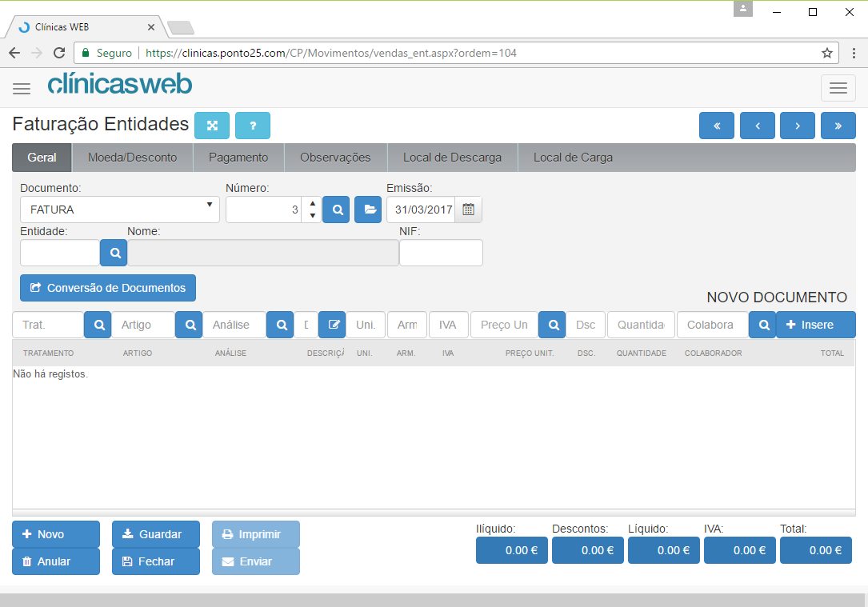Open help with the question mark button
Viewport: 868px width, 607px height.
(x=253, y=126)
